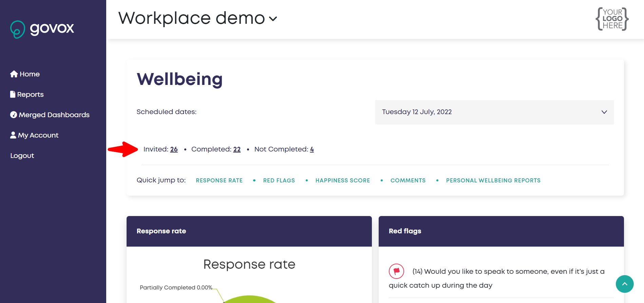Click the Completed count 22 link
This screenshot has width=644, height=303.
tap(237, 149)
